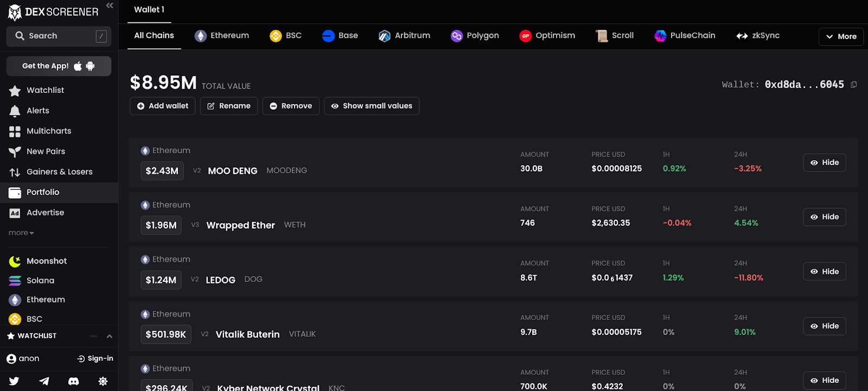Open settings via the gear icon
This screenshot has height=391, width=868.
click(x=103, y=381)
